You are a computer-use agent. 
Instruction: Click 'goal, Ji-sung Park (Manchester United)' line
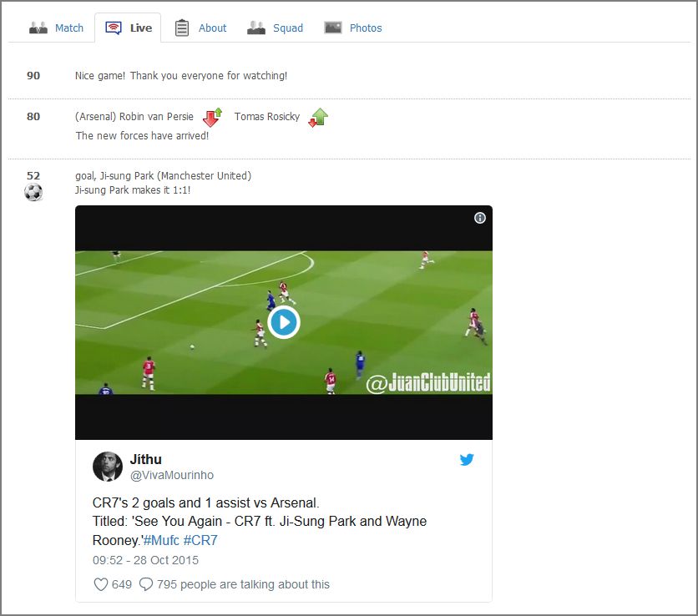pyautogui.click(x=164, y=176)
